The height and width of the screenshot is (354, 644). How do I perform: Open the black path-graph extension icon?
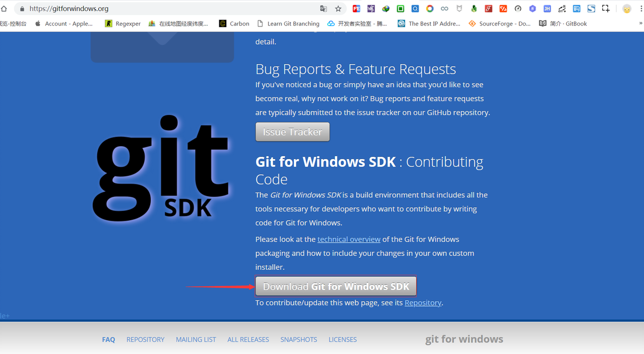pyautogui.click(x=562, y=9)
